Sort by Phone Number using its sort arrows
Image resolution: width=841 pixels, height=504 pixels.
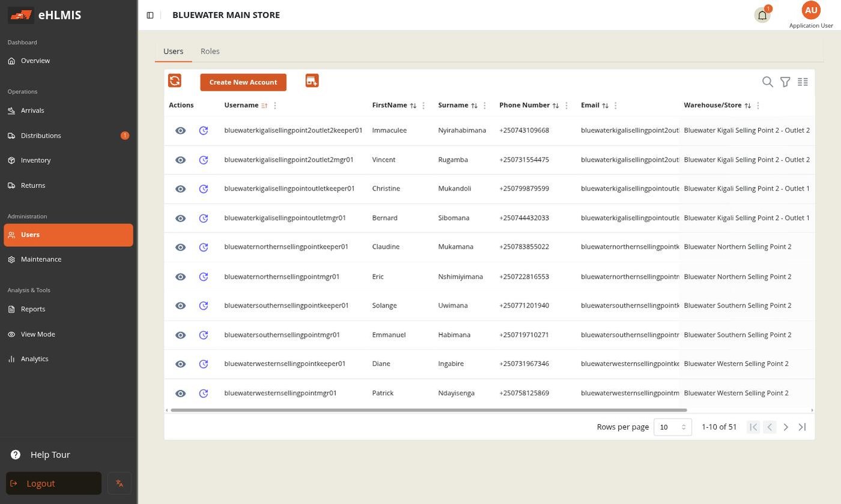[556, 106]
